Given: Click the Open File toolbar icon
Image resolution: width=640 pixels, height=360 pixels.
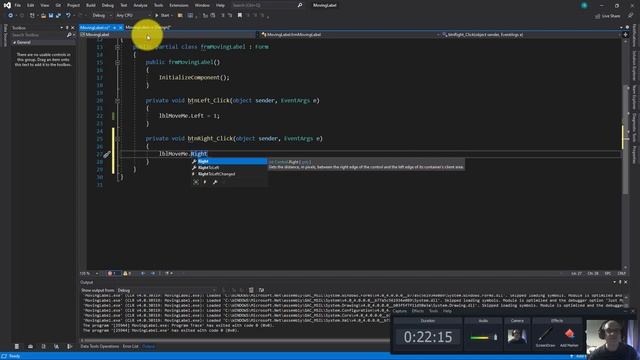Looking at the screenshot, I should (43, 16).
